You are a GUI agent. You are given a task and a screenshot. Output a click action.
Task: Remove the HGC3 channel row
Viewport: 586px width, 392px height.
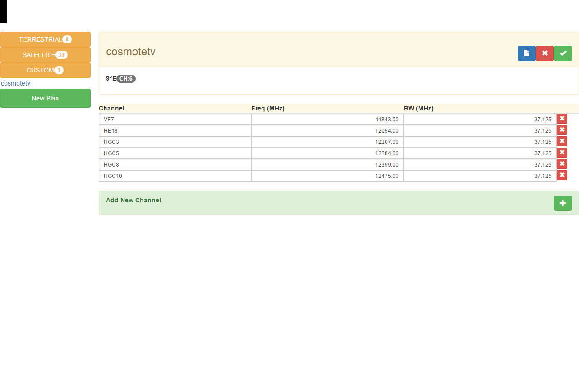pos(562,141)
